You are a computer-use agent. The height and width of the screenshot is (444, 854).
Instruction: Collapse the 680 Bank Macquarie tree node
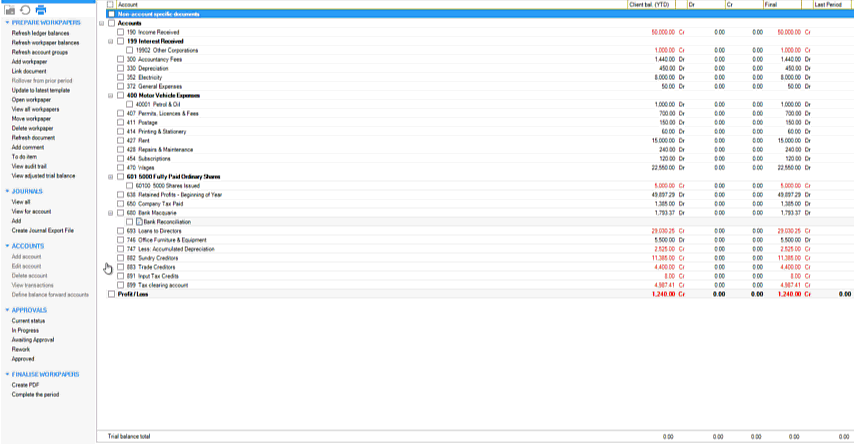coord(110,213)
